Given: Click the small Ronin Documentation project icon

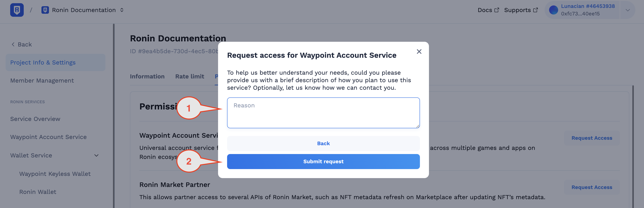Looking at the screenshot, I should click(x=45, y=10).
